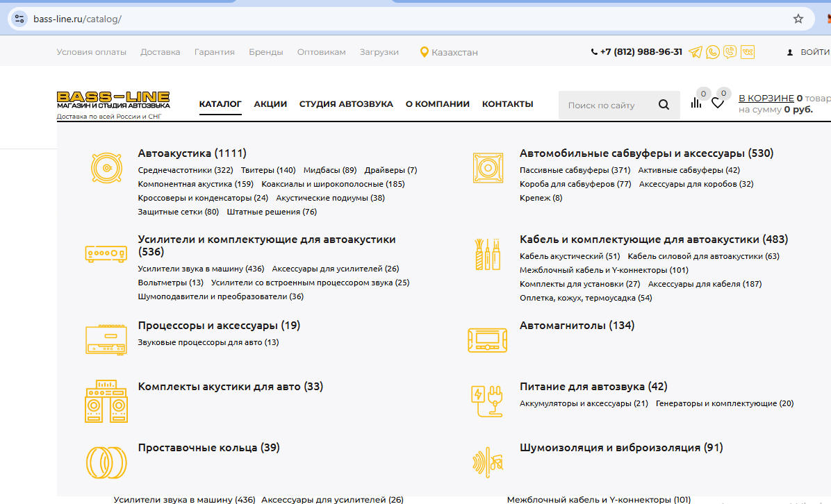The image size is (831, 504).
Task: Open Автомагнитолы (134) category
Action: point(577,325)
